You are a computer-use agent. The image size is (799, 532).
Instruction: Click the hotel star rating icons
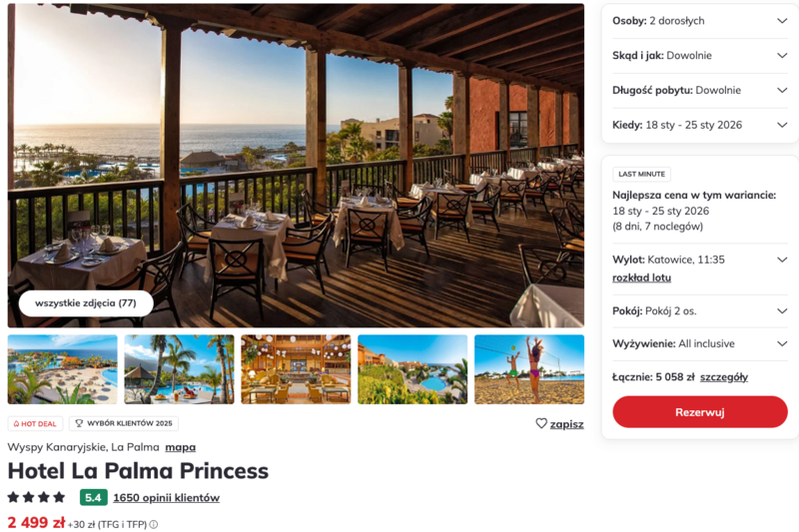[x=36, y=497]
